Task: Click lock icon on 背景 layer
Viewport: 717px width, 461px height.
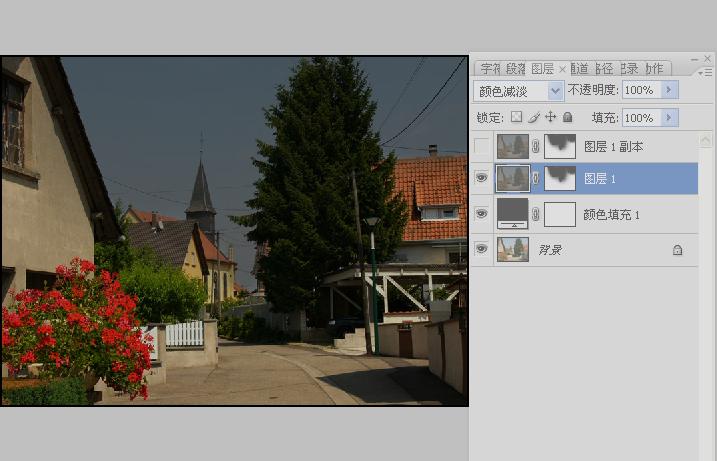Action: [677, 250]
